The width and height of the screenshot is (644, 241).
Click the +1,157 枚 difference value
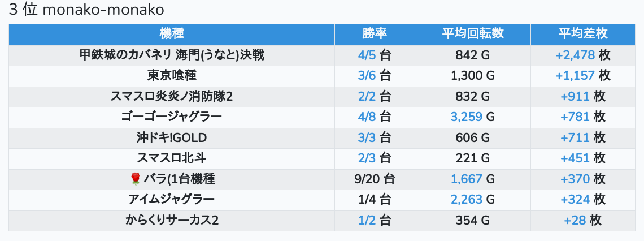point(583,76)
